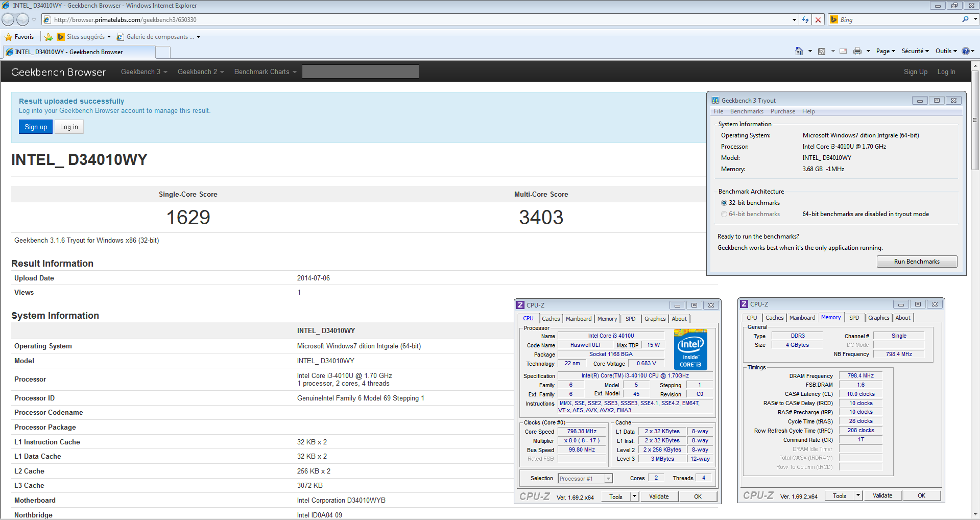Click the CPU-Z logo icon in right CPU-Z window
Viewport: 980px width, 520px height.
click(x=744, y=304)
